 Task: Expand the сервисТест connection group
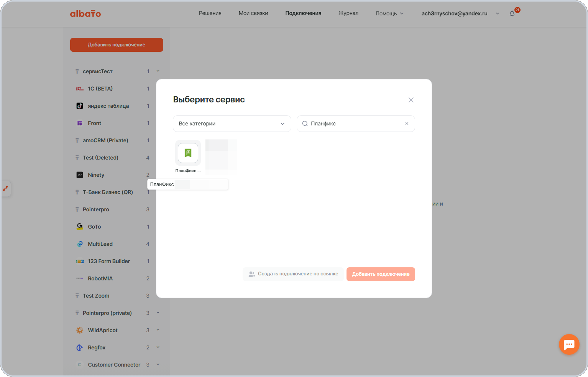(158, 71)
